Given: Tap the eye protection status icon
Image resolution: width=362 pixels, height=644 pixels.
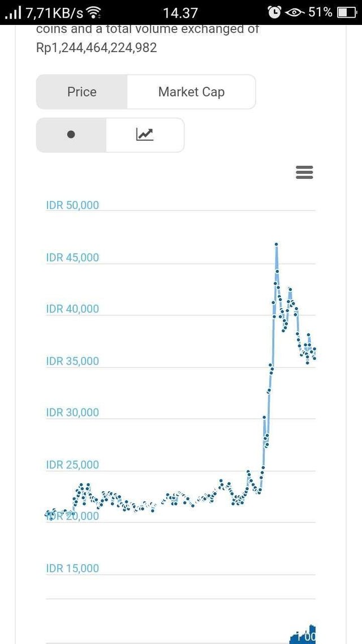Looking at the screenshot, I should [295, 12].
